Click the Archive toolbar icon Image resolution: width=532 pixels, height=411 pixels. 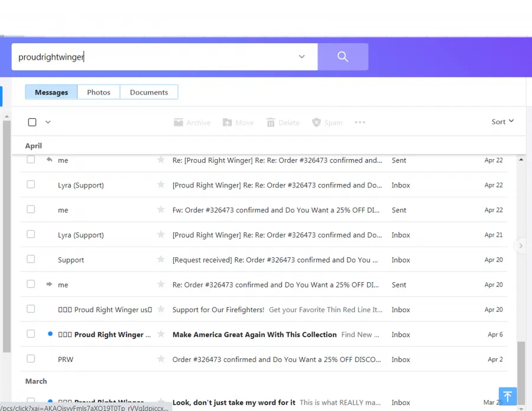(x=178, y=122)
